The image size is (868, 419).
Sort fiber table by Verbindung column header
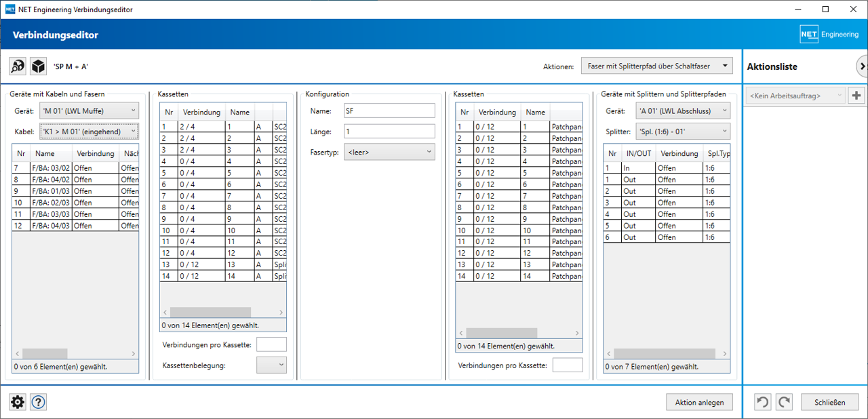coord(96,153)
